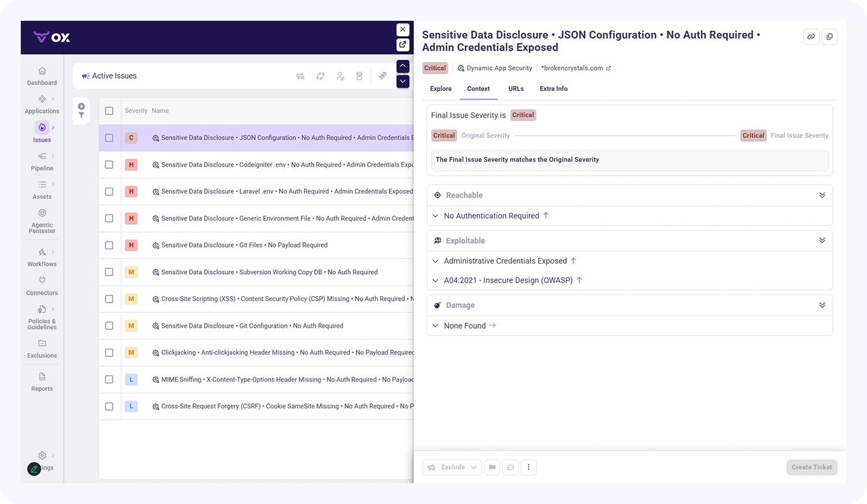Check the Laravel .env issue row

[x=109, y=192]
